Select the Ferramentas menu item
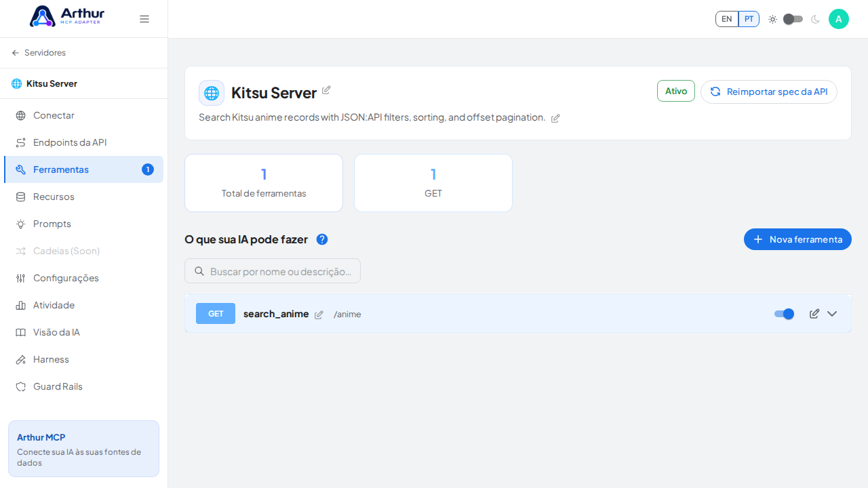The width and height of the screenshot is (868, 488). [x=83, y=169]
